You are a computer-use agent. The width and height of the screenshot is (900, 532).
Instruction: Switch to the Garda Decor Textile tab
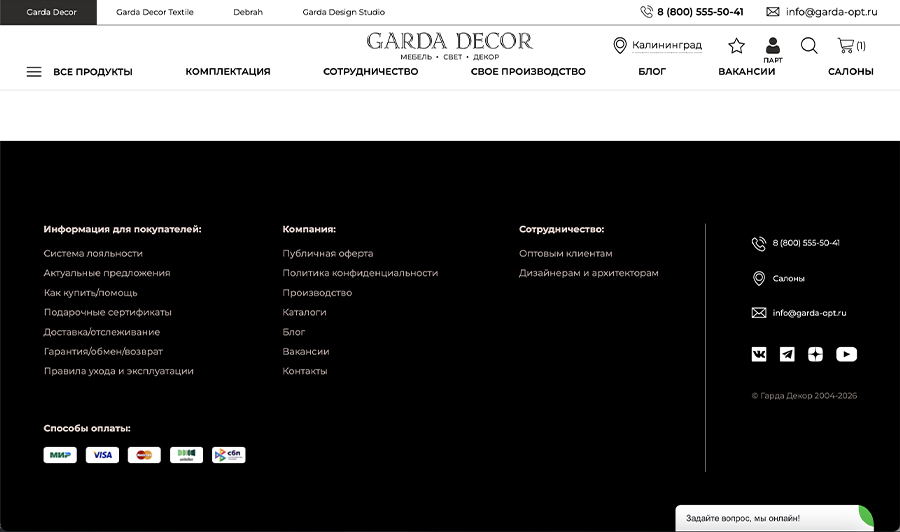pos(155,12)
